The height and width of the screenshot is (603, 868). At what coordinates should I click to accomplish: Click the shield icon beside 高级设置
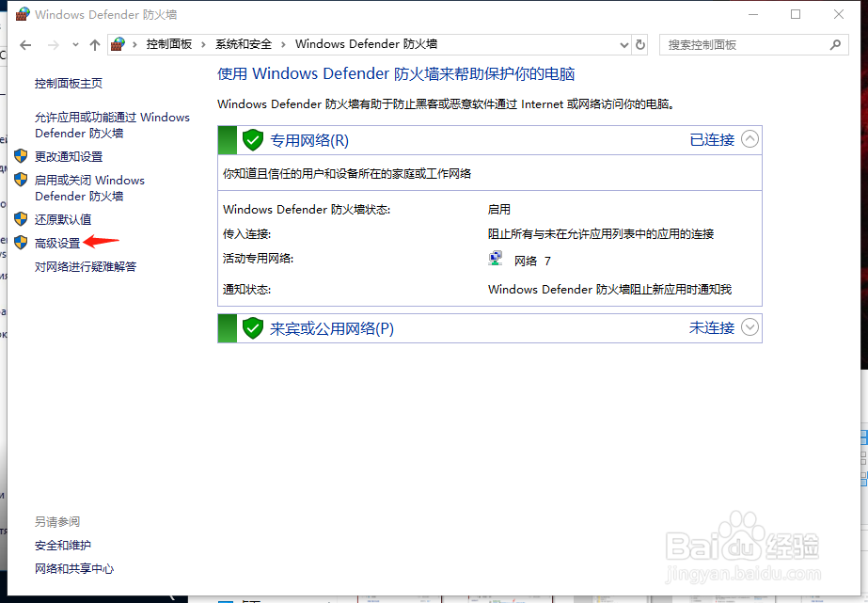pos(21,242)
